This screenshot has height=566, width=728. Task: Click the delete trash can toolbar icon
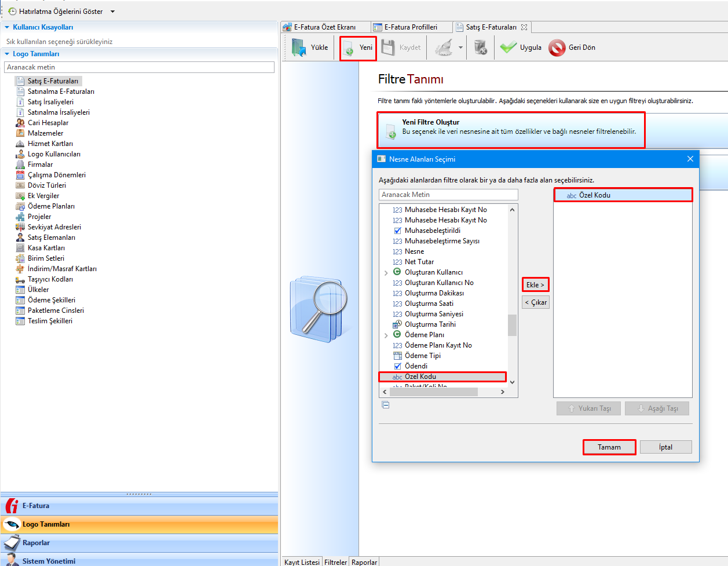tap(481, 48)
